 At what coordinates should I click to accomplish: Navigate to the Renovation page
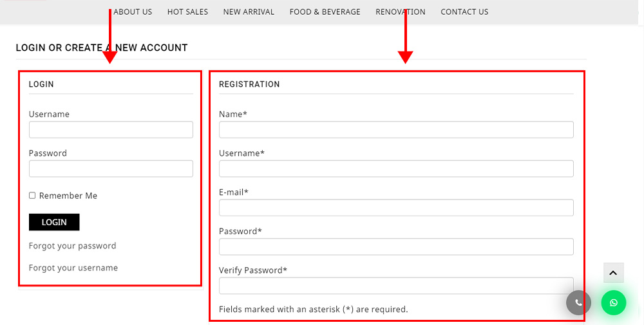point(401,12)
